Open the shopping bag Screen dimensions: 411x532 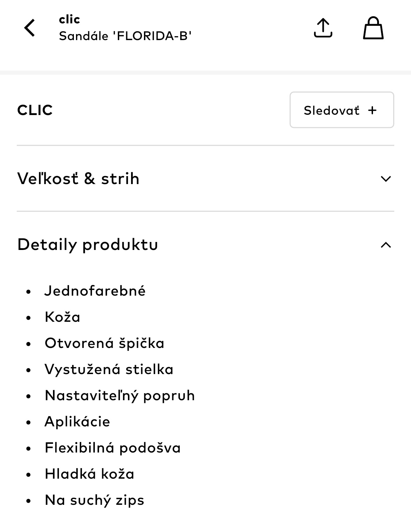(x=373, y=28)
